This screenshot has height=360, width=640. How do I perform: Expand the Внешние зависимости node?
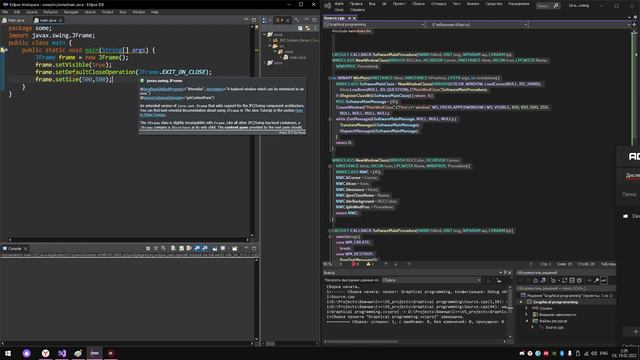[x=526, y=315]
